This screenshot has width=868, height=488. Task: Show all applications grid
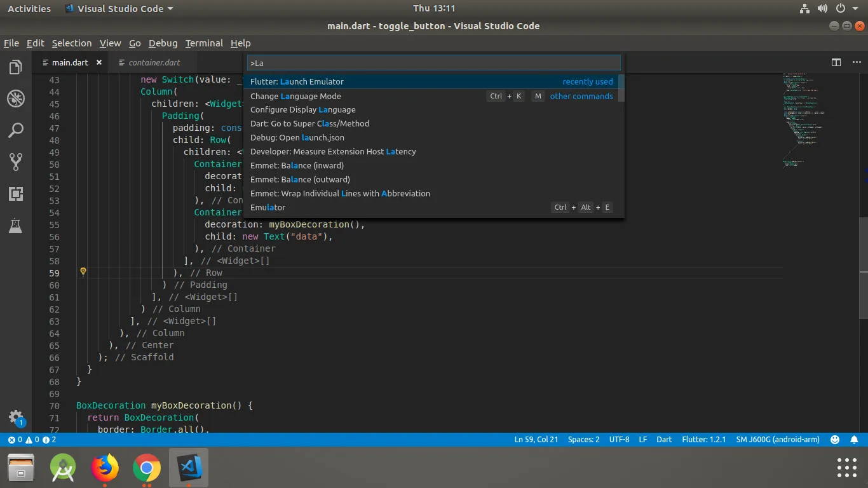(847, 468)
